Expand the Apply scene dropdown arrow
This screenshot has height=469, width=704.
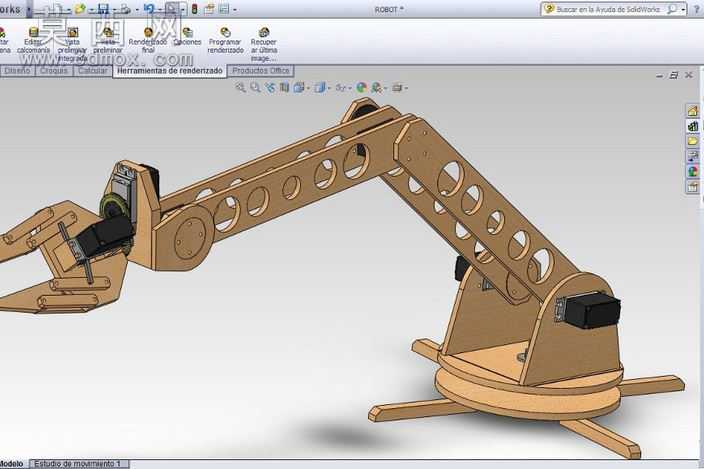click(386, 88)
